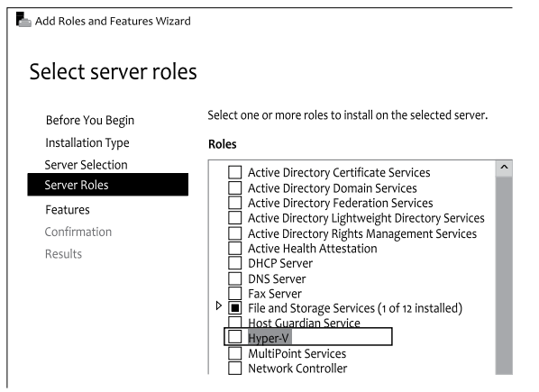This screenshot has height=392, width=539.
Task: Check the Hyper-V role checkbox
Action: tap(234, 337)
